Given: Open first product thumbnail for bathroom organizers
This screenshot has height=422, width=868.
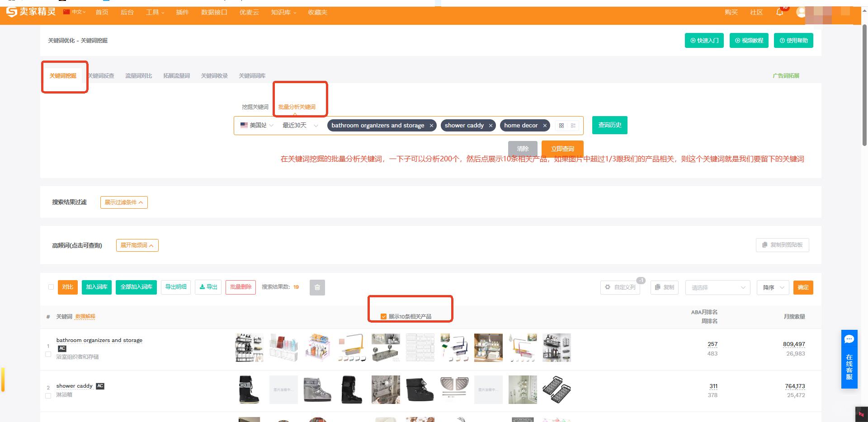Looking at the screenshot, I should click(x=249, y=347).
